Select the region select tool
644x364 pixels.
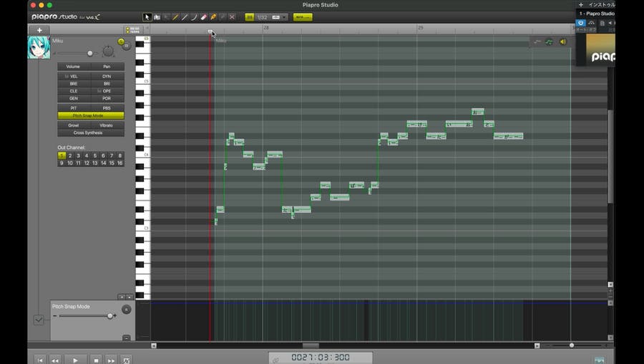(157, 17)
